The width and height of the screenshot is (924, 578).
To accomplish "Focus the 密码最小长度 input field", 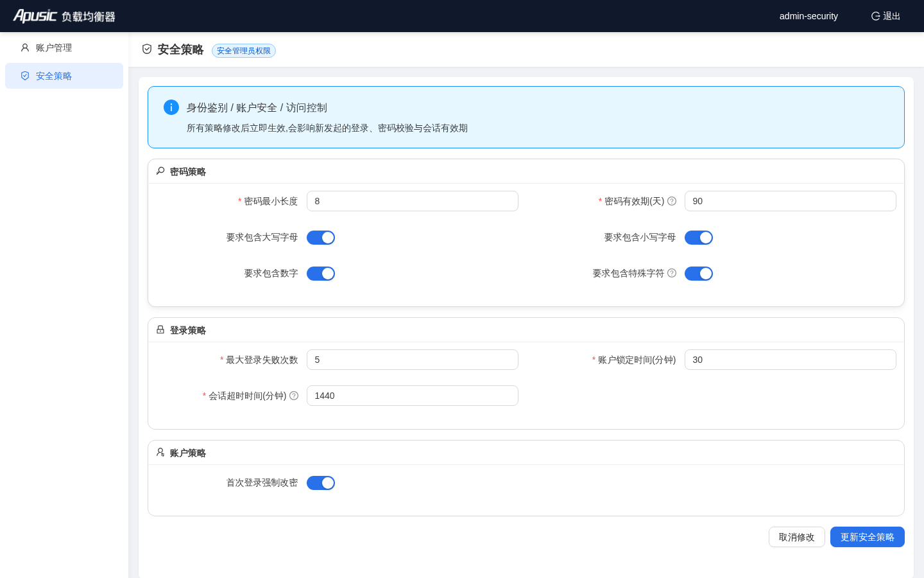I will pos(413,201).
